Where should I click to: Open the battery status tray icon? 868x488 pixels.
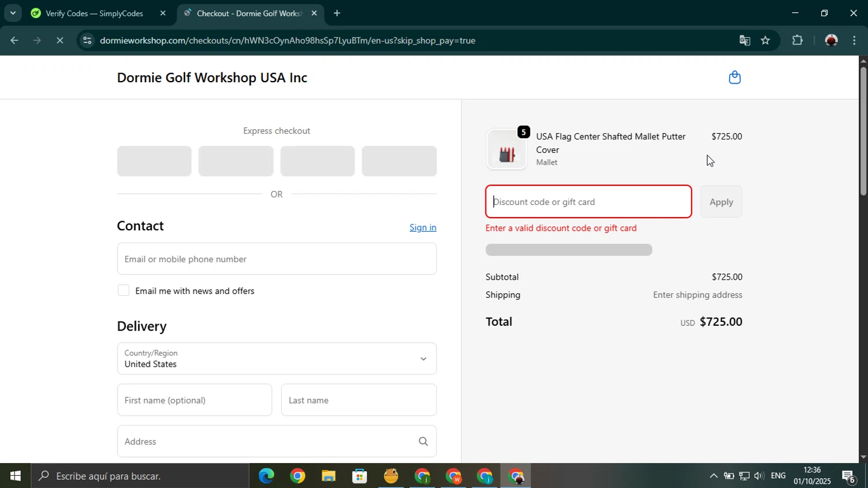[729, 476]
